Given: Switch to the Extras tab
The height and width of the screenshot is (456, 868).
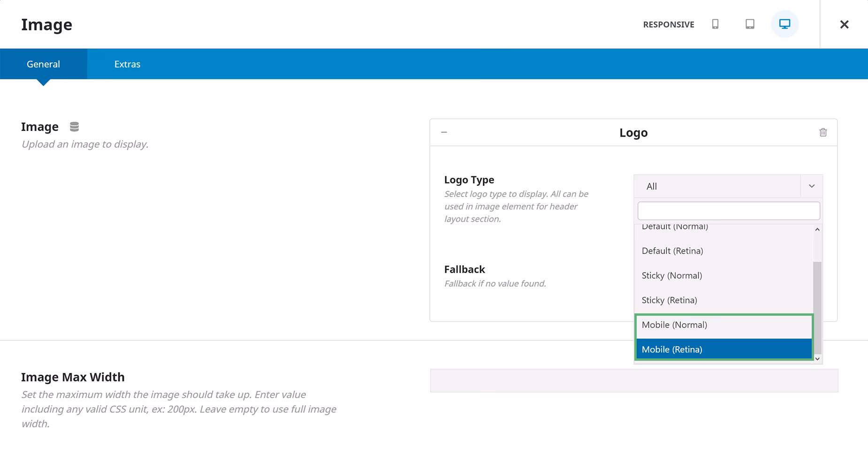Looking at the screenshot, I should (x=127, y=64).
